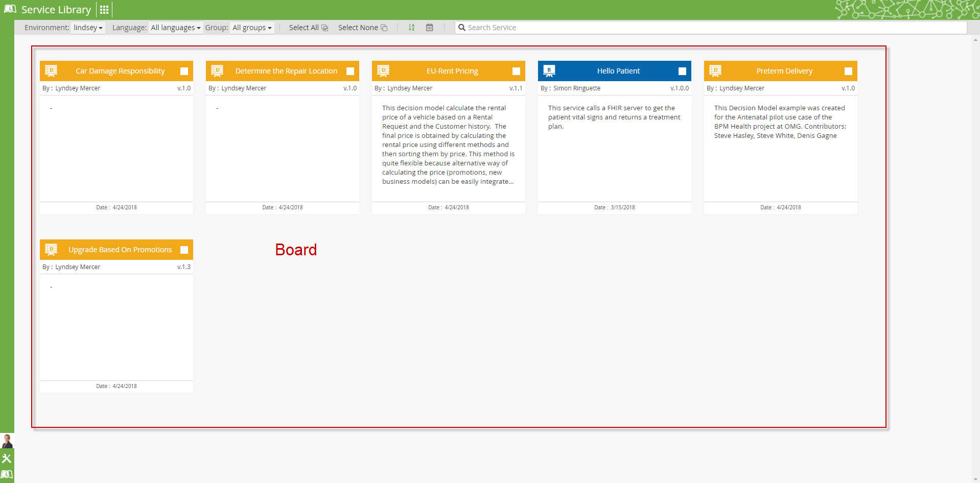Viewport: 980px width, 483px height.
Task: Click the library book icon in sidebar
Action: click(x=7, y=474)
